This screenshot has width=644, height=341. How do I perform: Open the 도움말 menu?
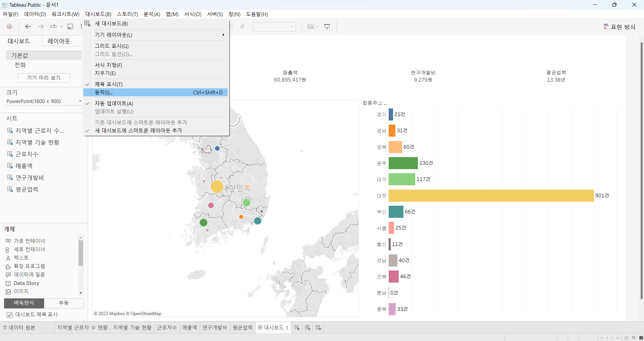257,14
